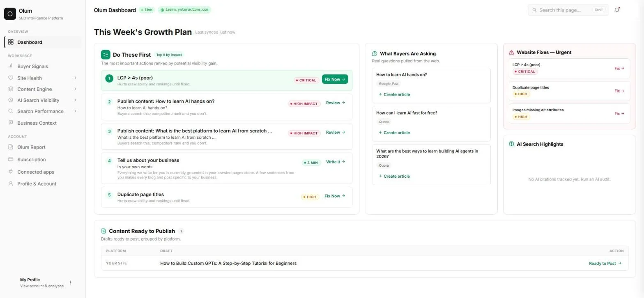Open Business Context in sidebar
This screenshot has width=644, height=298.
pos(43,123)
